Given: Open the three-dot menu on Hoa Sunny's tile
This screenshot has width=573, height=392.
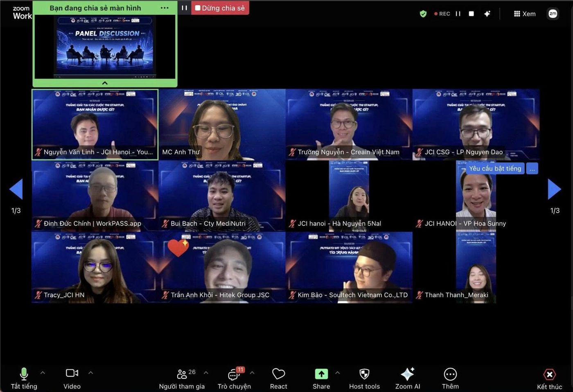Looking at the screenshot, I should point(532,169).
